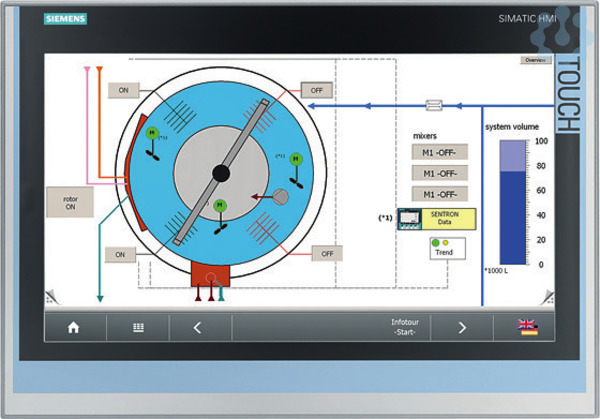The width and height of the screenshot is (600, 419).
Task: Go back with left chevron arrow
Action: (x=197, y=327)
